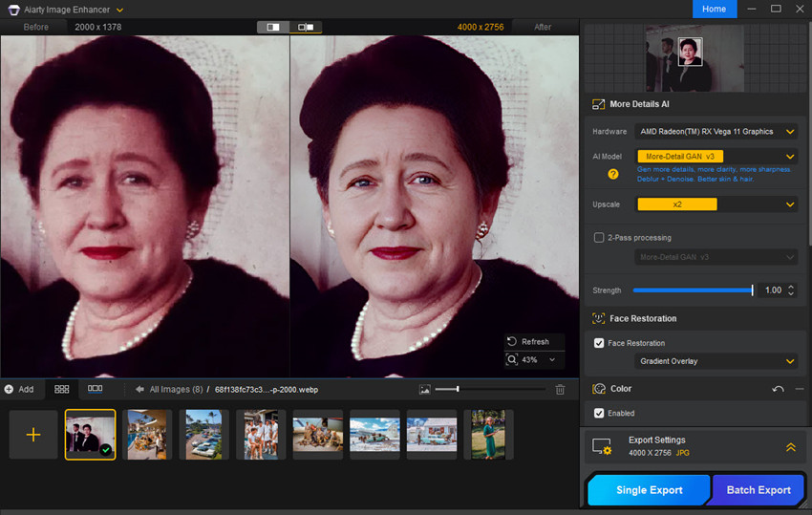
Task: Switch to side-by-side compare view mode
Action: tap(306, 27)
